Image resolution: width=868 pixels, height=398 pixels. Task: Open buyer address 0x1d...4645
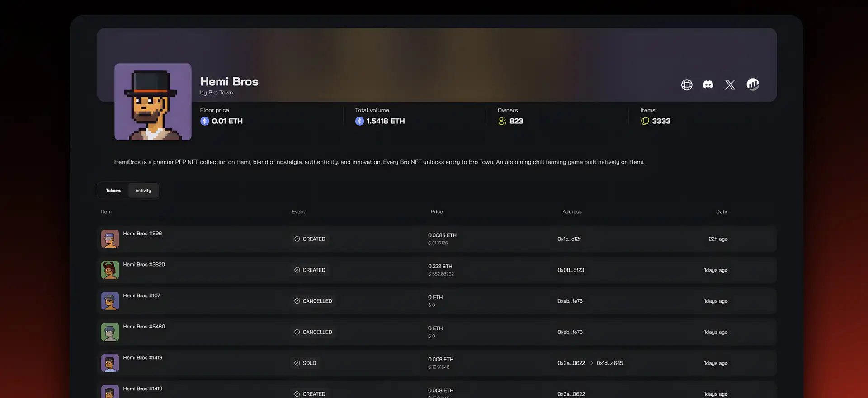point(609,363)
